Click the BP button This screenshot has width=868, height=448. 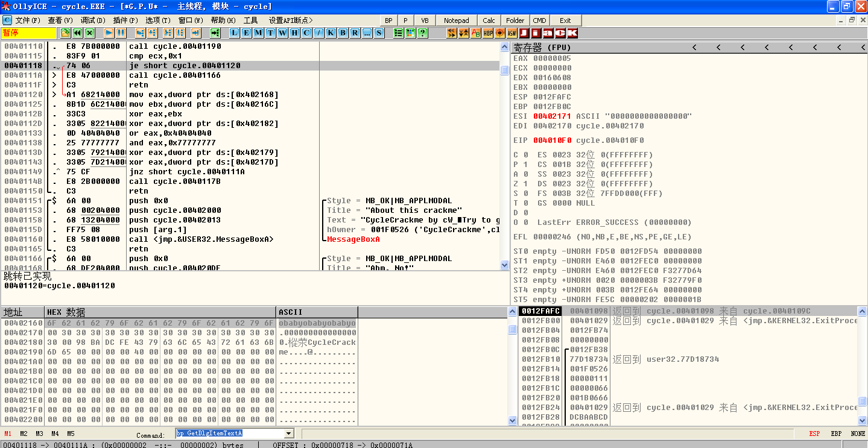(388, 21)
